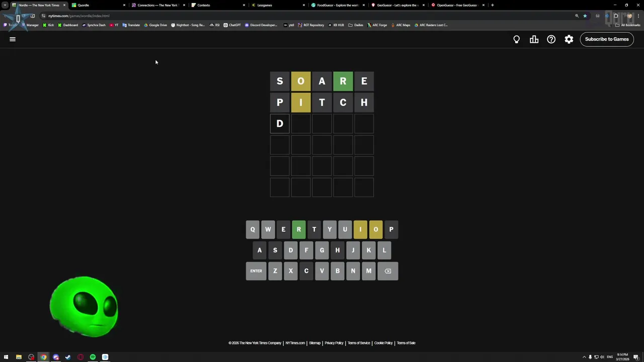Open a new browser tab with the plus button
644x362 pixels.
click(492, 5)
